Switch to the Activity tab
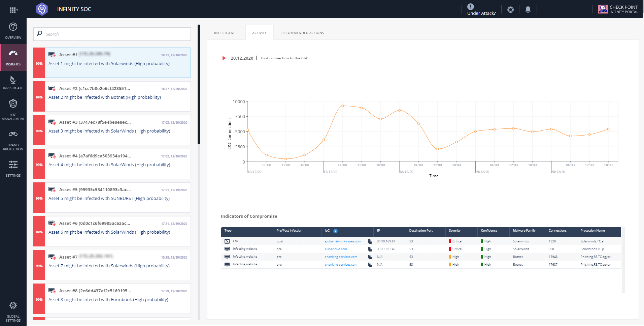This screenshot has height=326, width=644. point(259,33)
